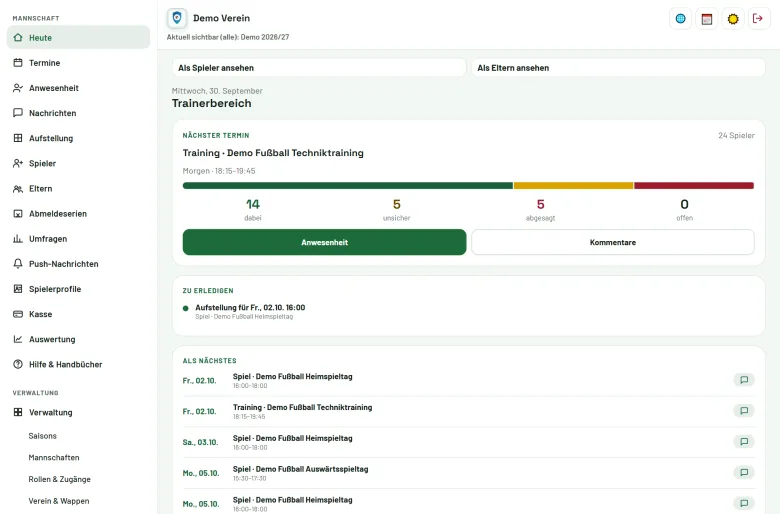The width and height of the screenshot is (780, 514).
Task: Select Saisons under Verwaltung
Action: 42,436
